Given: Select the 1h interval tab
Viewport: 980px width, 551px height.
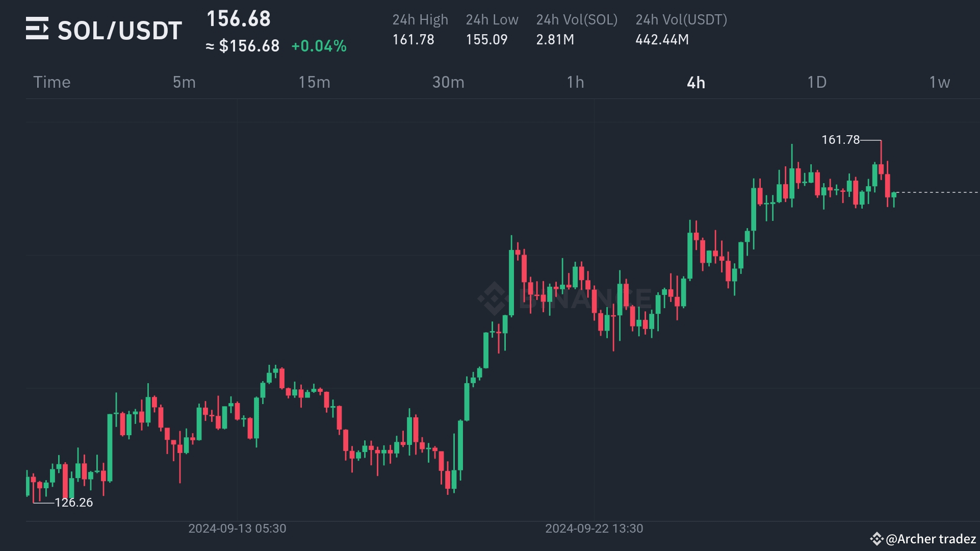Looking at the screenshot, I should pyautogui.click(x=575, y=82).
